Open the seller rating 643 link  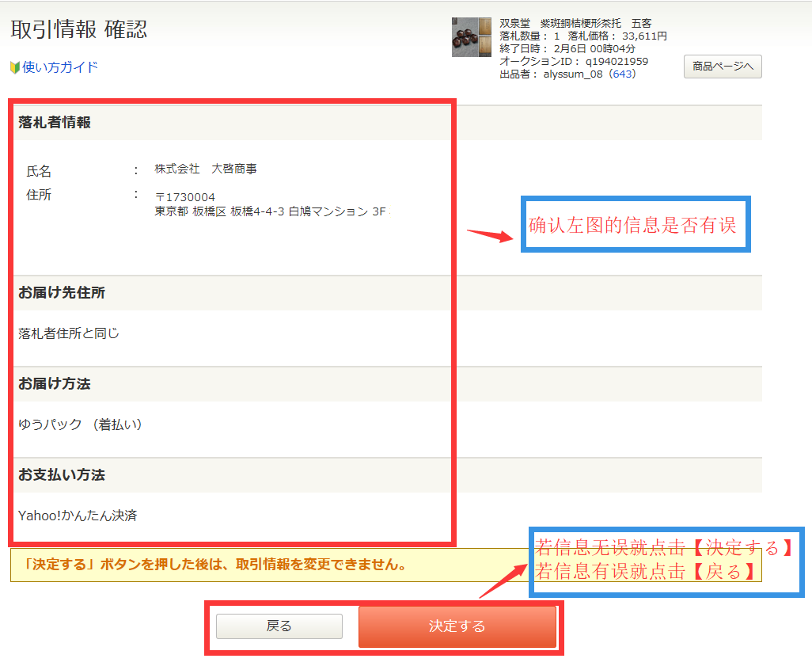pos(623,74)
